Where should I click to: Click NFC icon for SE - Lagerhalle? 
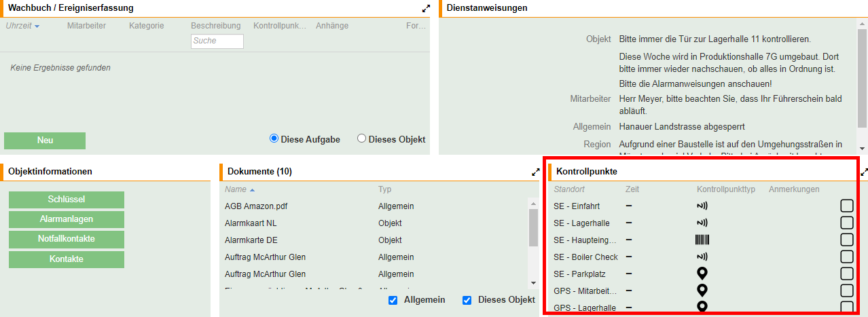coord(702,223)
